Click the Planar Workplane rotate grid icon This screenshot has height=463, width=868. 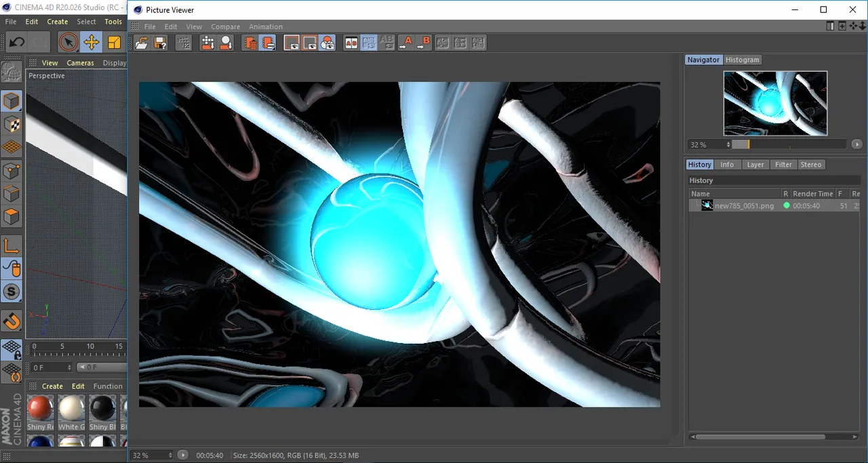pyautogui.click(x=12, y=373)
